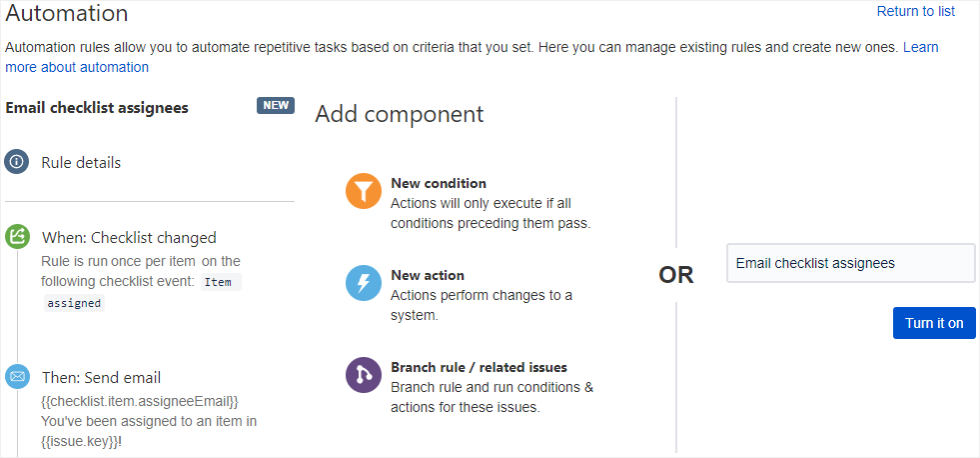
Task: Click the NEW badge beside rule name
Action: (x=276, y=106)
